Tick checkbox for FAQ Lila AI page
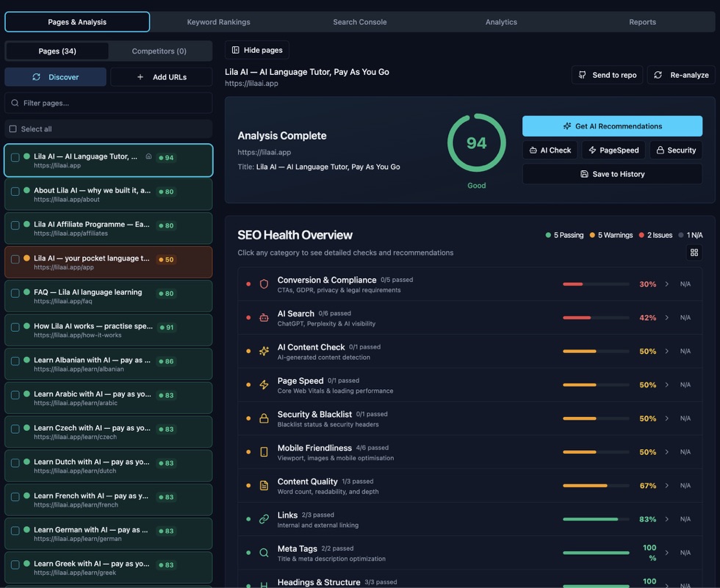This screenshot has height=588, width=720. (x=15, y=293)
